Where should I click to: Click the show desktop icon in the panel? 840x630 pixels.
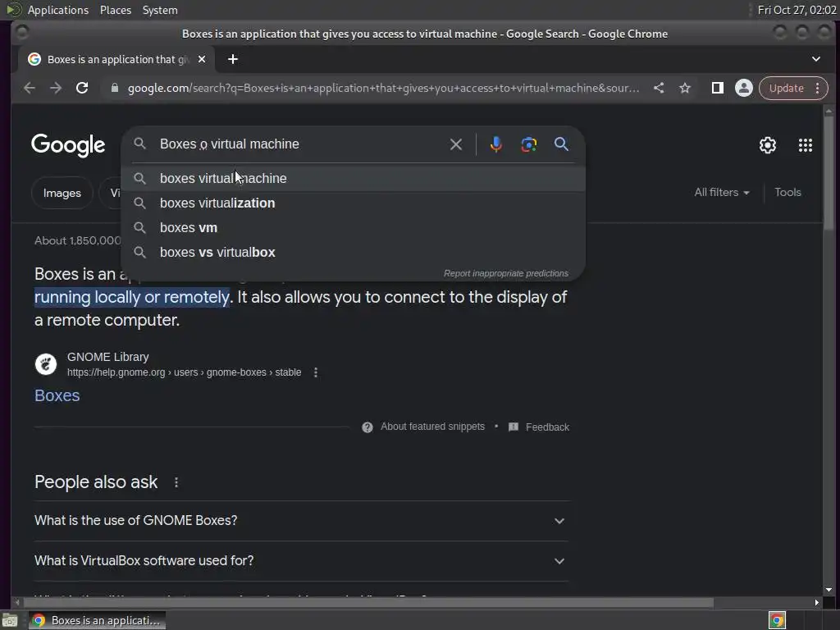pos(10,620)
